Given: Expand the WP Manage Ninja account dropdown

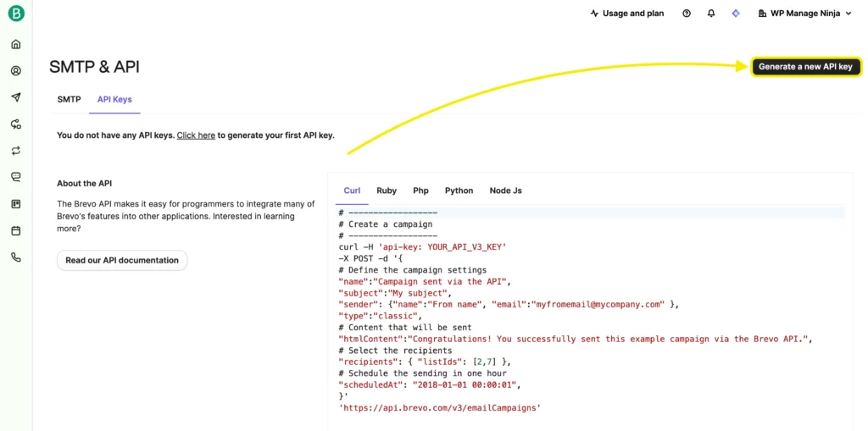Looking at the screenshot, I should tap(804, 14).
